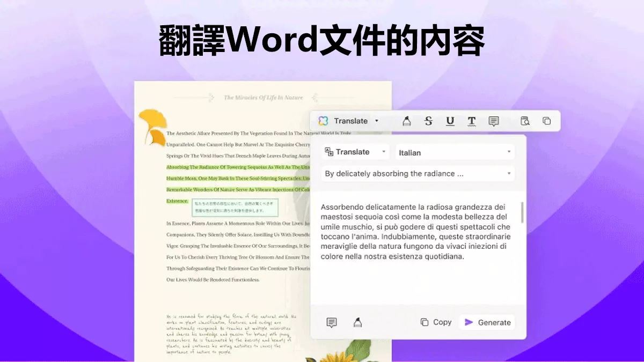Open the document search icon in the toolbar
Image resolution: width=644 pixels, height=362 pixels.
tap(525, 121)
